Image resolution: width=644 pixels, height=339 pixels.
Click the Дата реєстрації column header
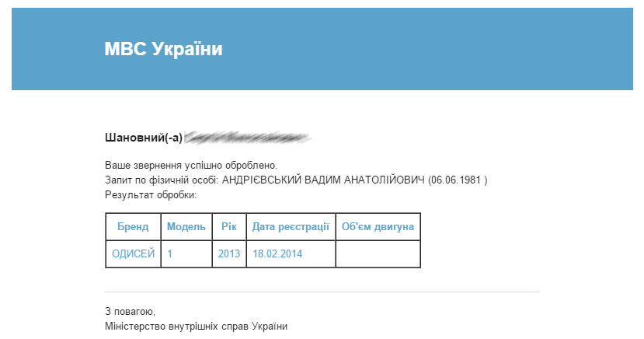coord(291,227)
